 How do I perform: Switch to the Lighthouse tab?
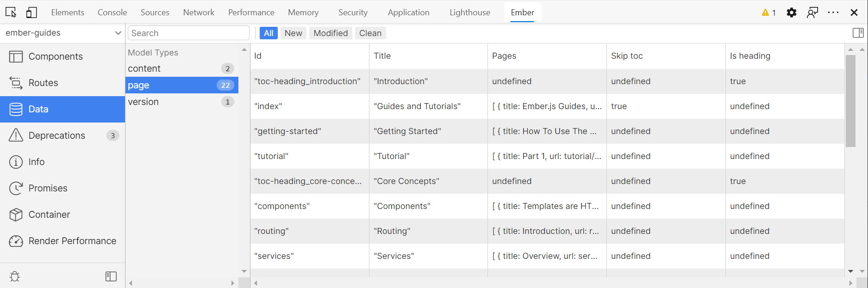point(469,12)
